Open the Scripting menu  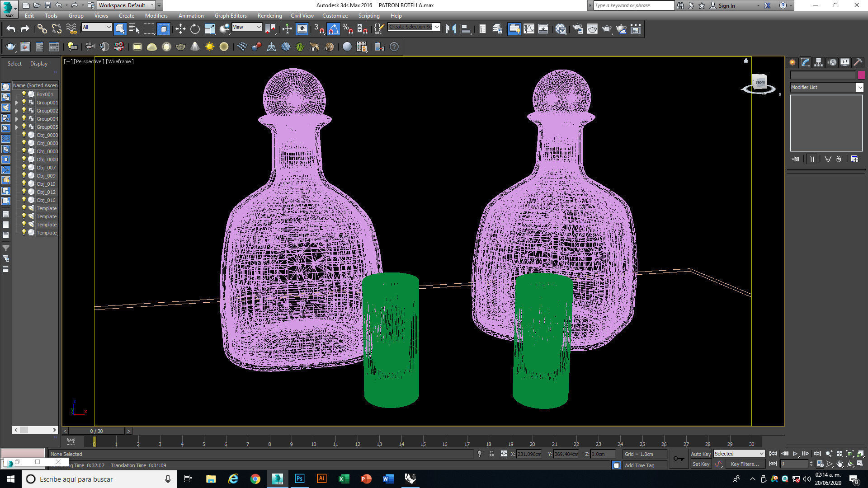coord(369,15)
